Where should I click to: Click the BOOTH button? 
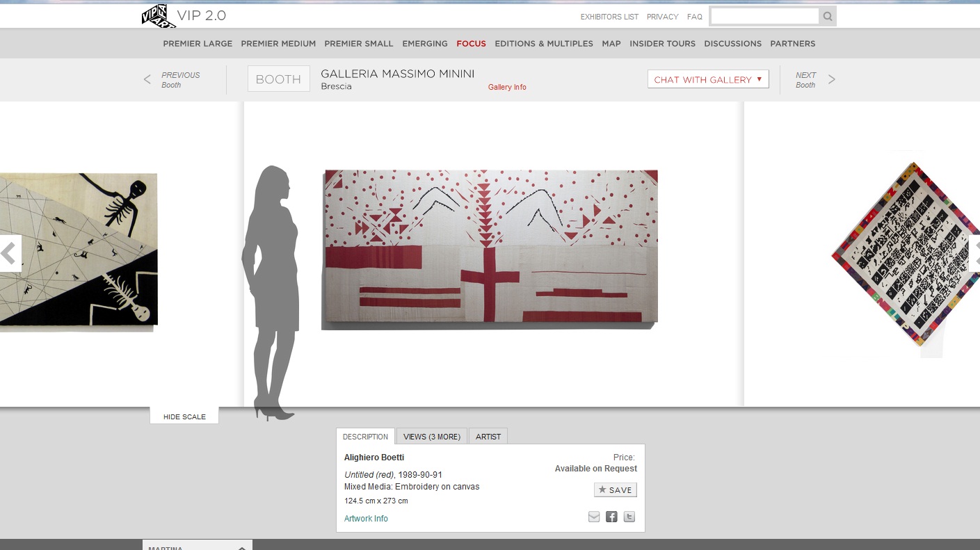[278, 79]
